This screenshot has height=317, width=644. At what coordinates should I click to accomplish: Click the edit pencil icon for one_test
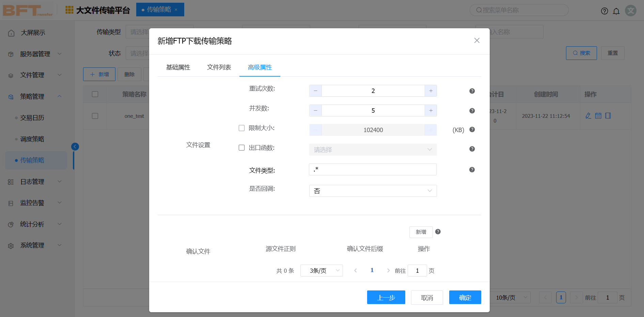[x=588, y=116]
